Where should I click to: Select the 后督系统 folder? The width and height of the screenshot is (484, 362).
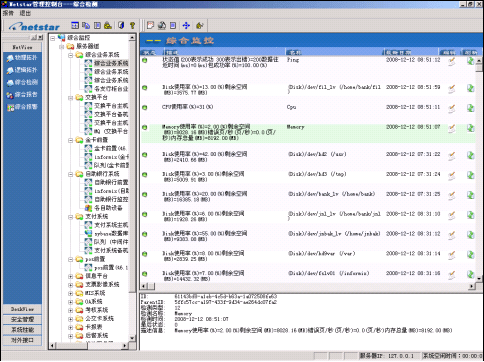(x=97, y=336)
